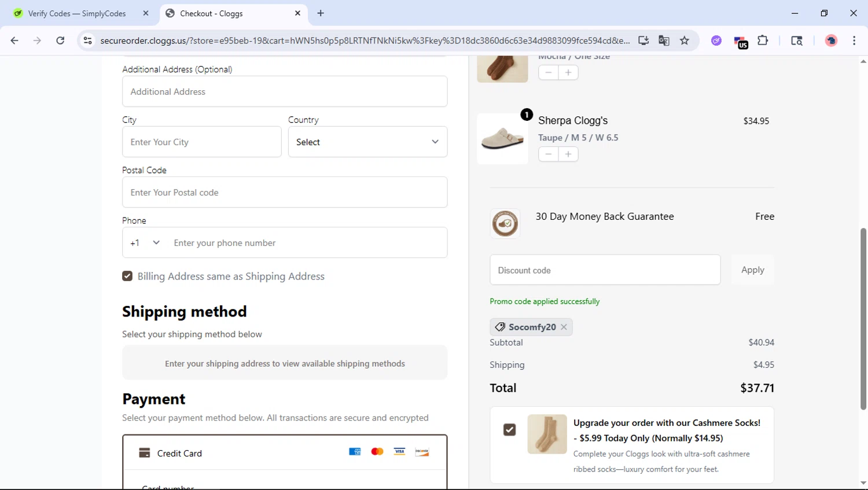Click the Mastercard logo

pos(377,452)
